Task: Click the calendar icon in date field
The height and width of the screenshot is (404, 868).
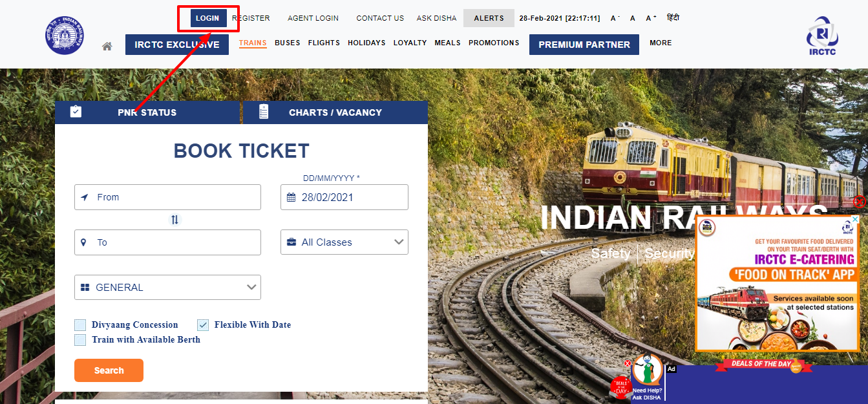Action: tap(291, 197)
